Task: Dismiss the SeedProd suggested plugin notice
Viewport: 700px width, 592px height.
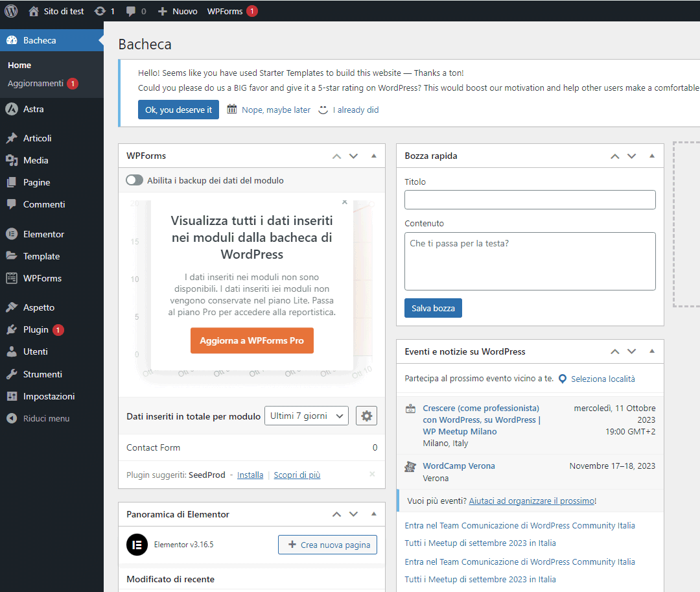Action: pos(372,474)
